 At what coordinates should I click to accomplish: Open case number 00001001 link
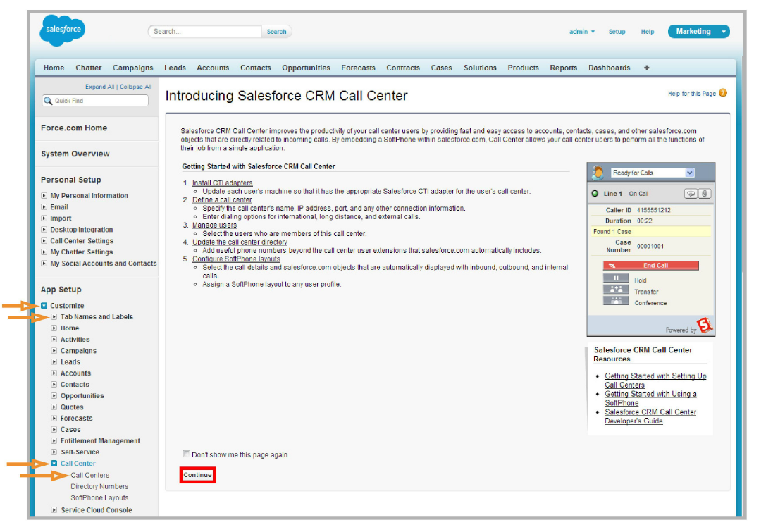tap(650, 246)
